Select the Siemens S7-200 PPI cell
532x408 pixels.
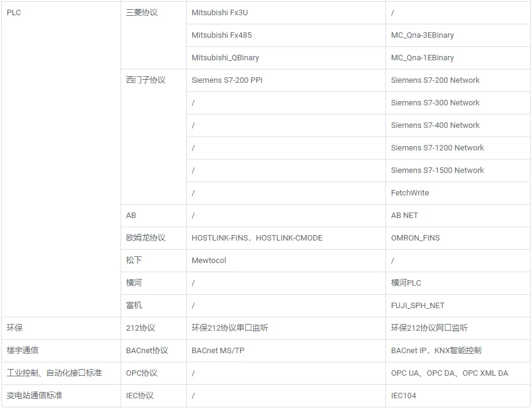coord(286,80)
